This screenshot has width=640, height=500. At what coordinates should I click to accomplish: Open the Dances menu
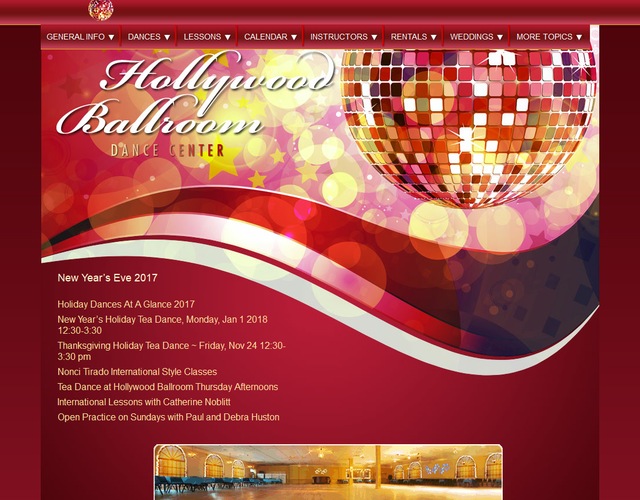click(149, 37)
